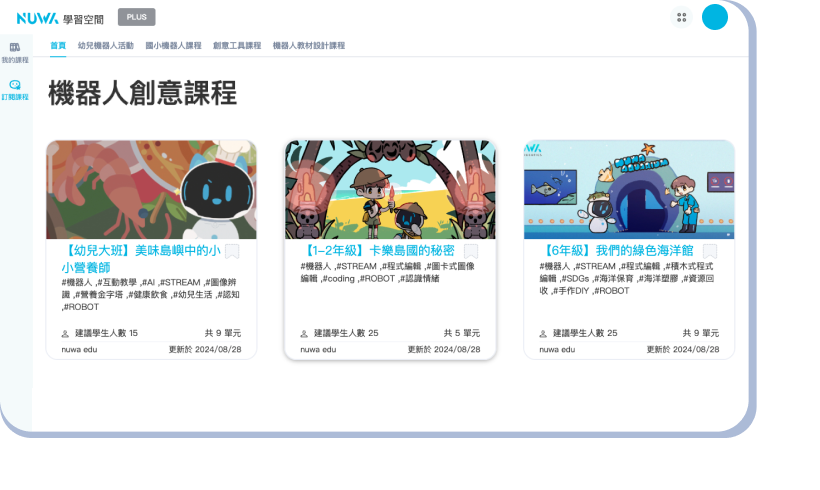Bookmark the 1–2年級 卡樂島國的秘密 course
Image resolution: width=820 pixels, height=490 pixels.
pyautogui.click(x=471, y=252)
